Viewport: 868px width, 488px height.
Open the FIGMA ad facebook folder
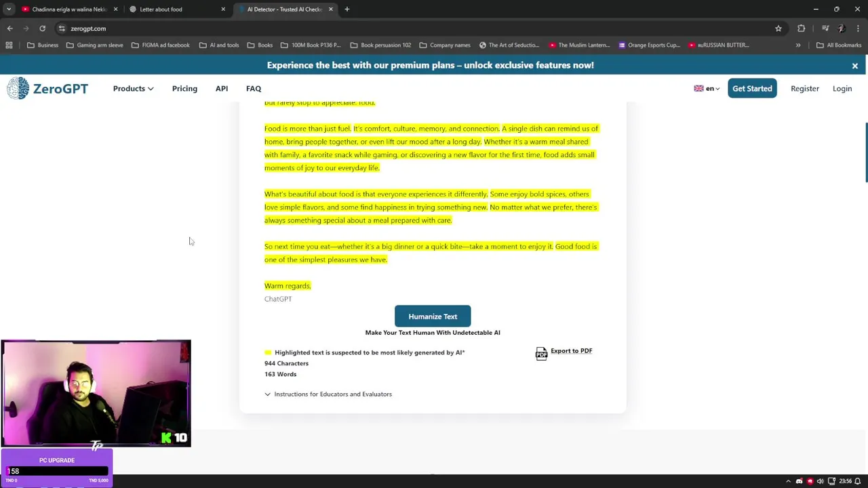tap(160, 45)
